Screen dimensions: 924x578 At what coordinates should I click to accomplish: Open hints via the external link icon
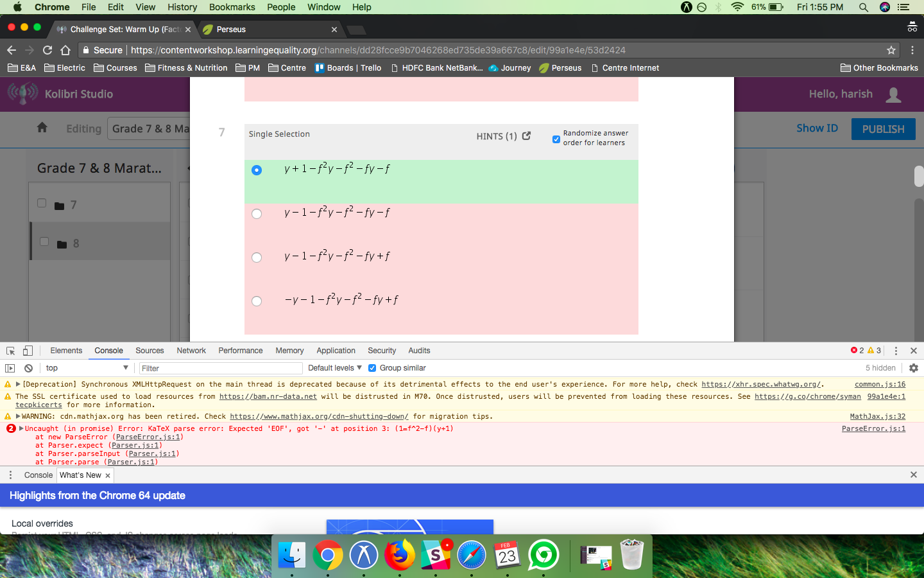[x=526, y=136]
